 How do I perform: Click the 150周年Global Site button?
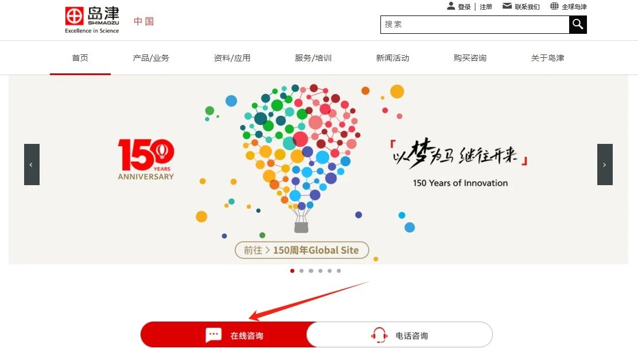[302, 250]
